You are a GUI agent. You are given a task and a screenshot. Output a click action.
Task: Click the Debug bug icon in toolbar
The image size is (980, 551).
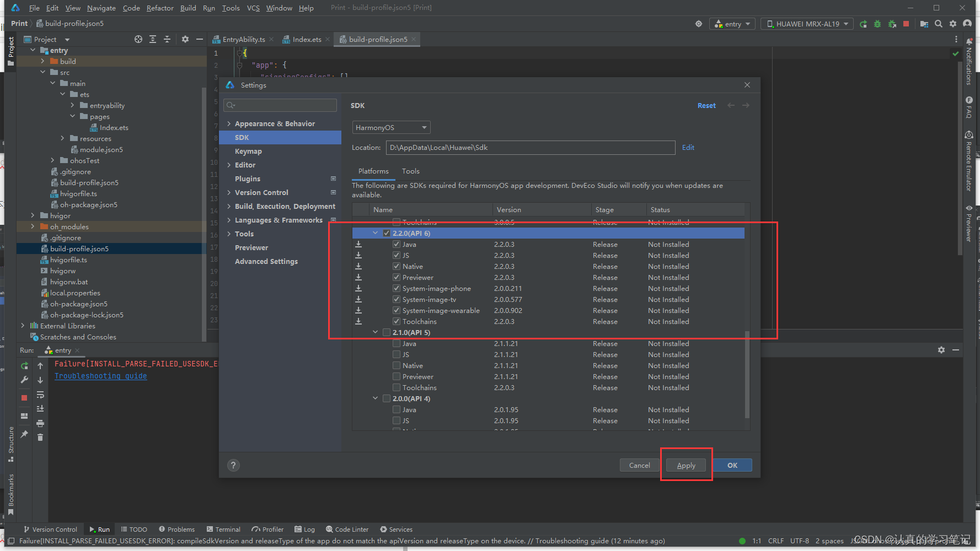[877, 24]
